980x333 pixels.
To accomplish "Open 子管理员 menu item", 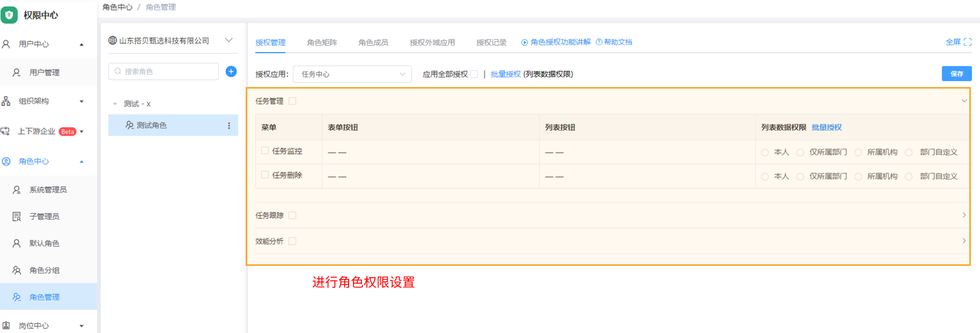I will pyautogui.click(x=48, y=216).
